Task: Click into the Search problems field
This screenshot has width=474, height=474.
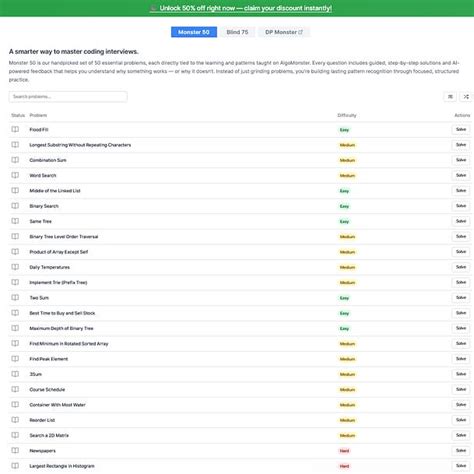Action: coord(68,97)
